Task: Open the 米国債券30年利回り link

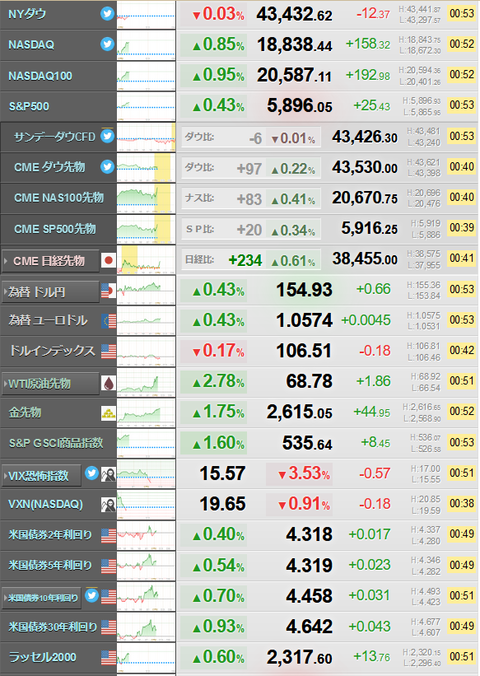Action: click(53, 627)
